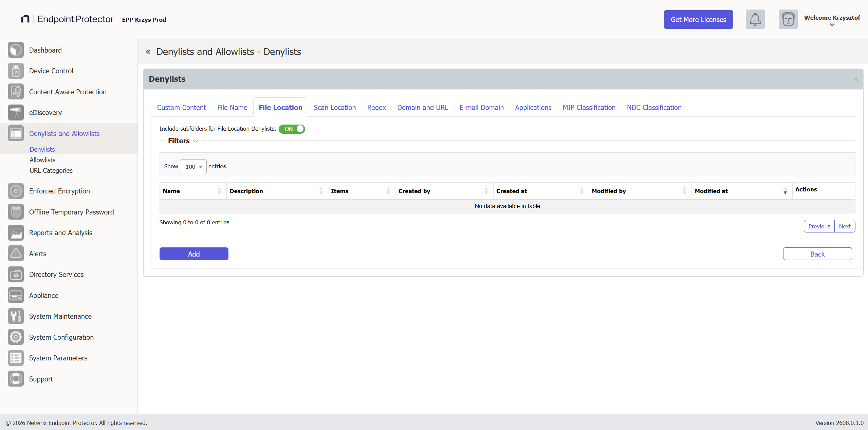Screen dimensions: 868x430
Task: Collapse sidebar with double chevron icon
Action: [148, 52]
